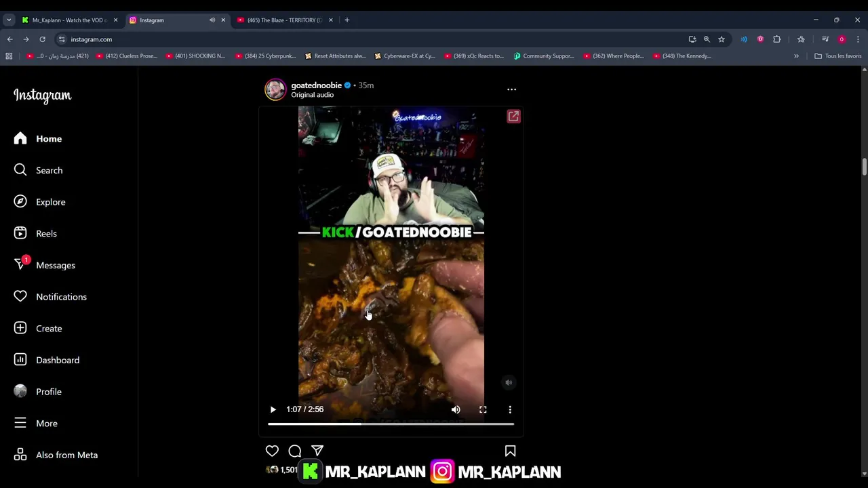The height and width of the screenshot is (488, 868).
Task: Open Also from Meta menu
Action: [56, 455]
